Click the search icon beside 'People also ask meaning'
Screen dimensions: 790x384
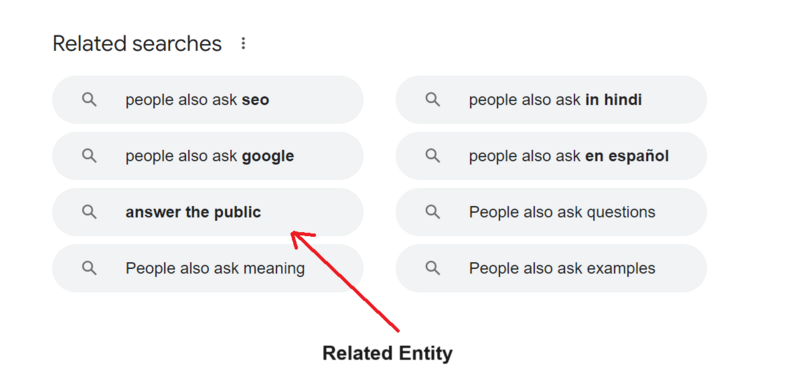pos(89,268)
